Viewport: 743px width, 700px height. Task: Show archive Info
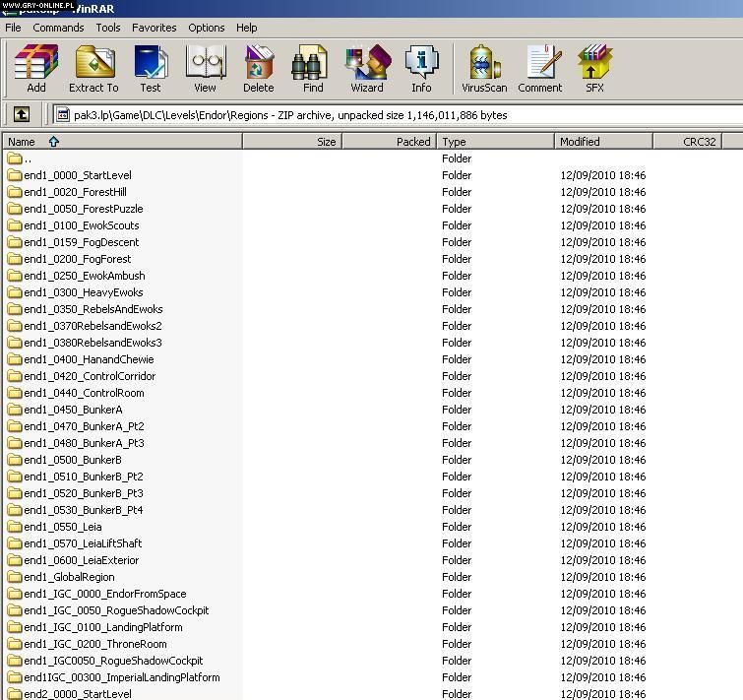421,69
